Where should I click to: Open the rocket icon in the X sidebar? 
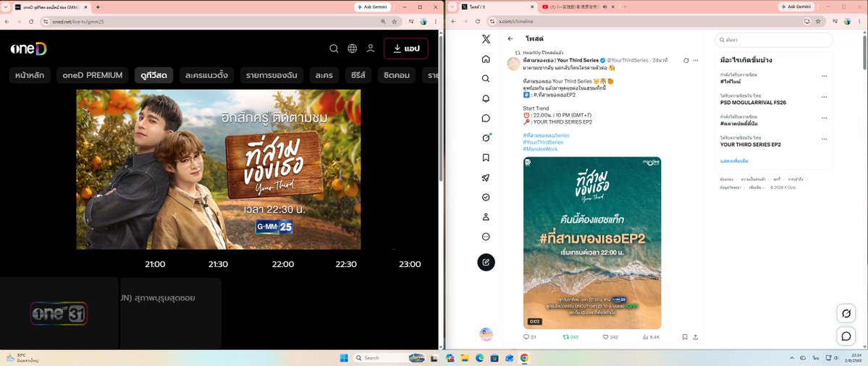coord(486,177)
